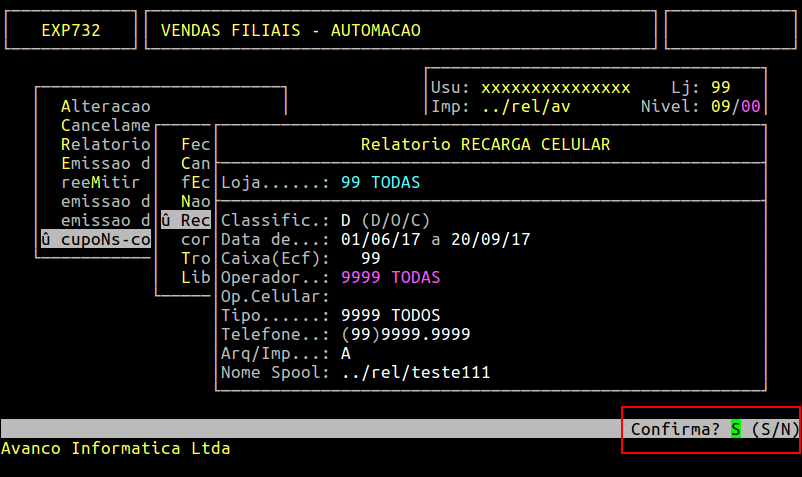802x477 pixels.
Task: Select the Operador field 9999 TODAS
Action: (390, 277)
